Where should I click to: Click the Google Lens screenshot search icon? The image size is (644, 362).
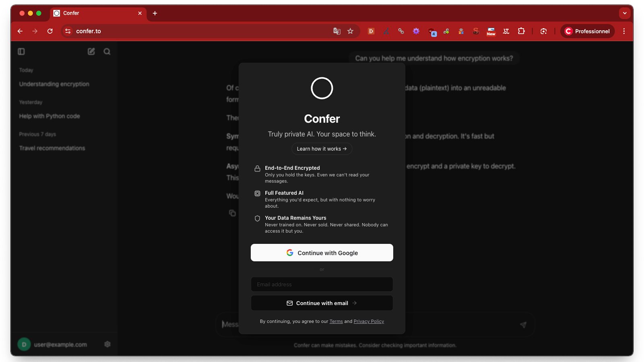tap(543, 31)
